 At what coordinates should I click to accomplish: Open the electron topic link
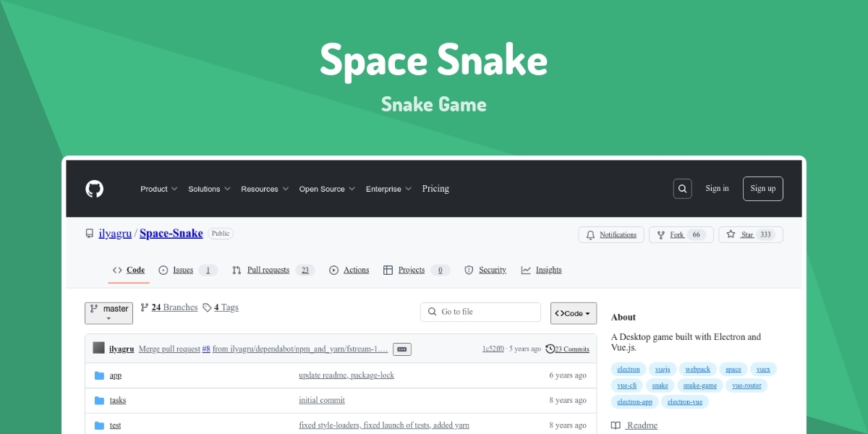(x=628, y=369)
